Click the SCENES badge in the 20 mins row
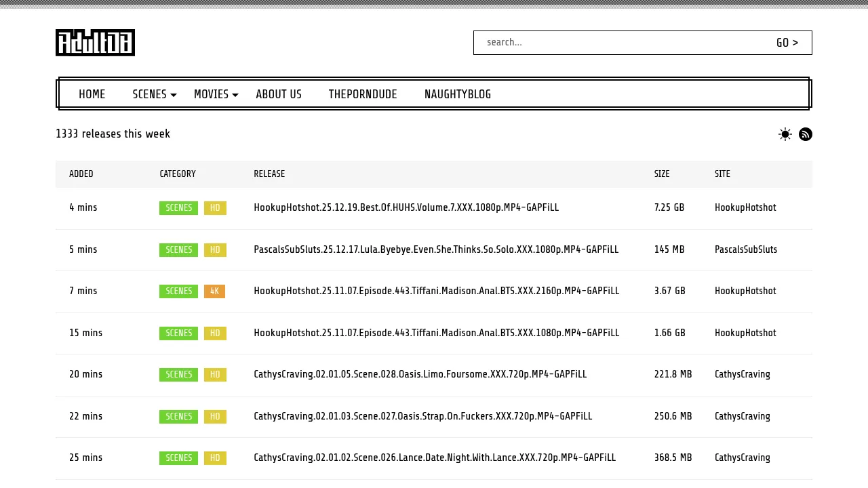The height and width of the screenshot is (488, 868). tap(178, 375)
